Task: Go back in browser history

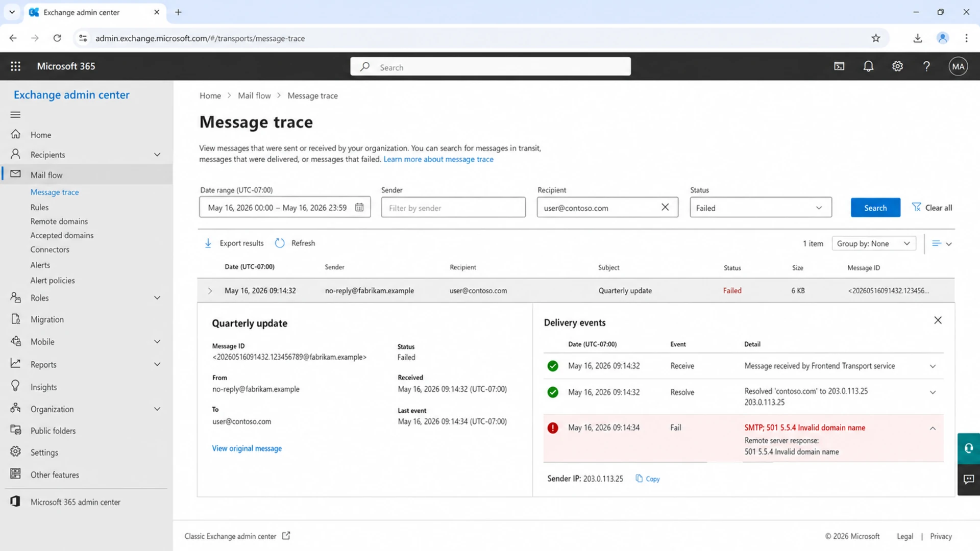Action: tap(13, 38)
